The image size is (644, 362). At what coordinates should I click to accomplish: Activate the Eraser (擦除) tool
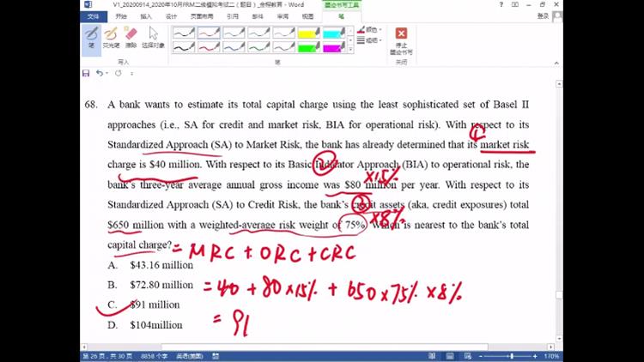click(x=131, y=36)
